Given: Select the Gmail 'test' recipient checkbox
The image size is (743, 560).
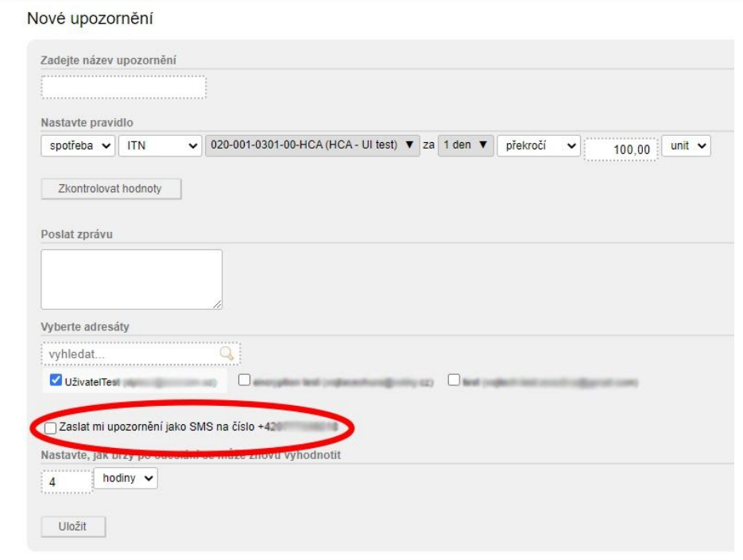Looking at the screenshot, I should click(x=454, y=380).
